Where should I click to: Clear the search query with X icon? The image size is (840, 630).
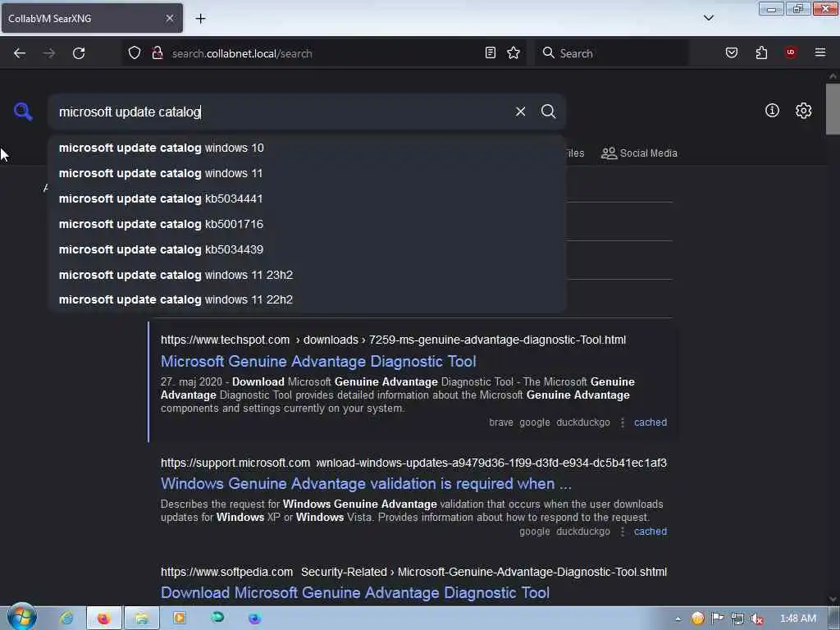(520, 112)
